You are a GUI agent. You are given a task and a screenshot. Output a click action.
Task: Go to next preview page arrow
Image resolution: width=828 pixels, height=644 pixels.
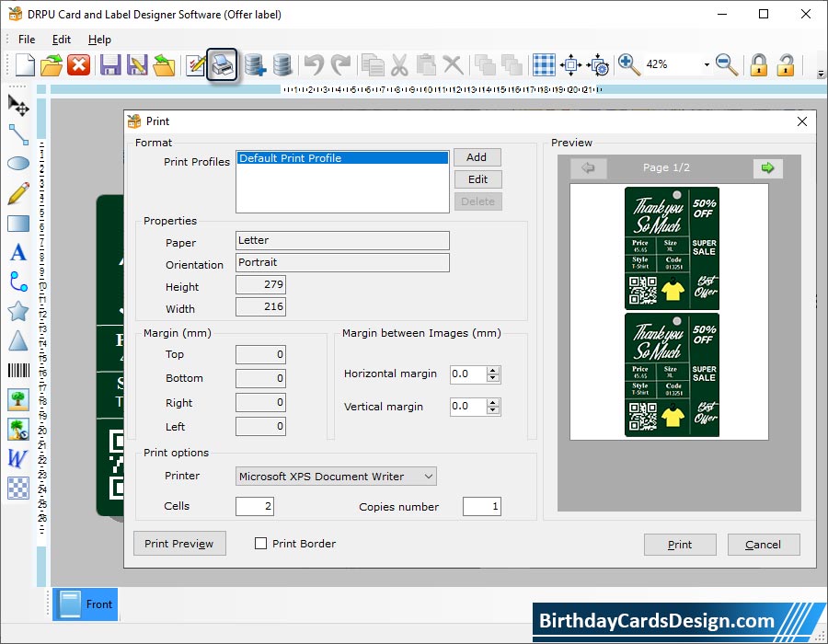[768, 167]
